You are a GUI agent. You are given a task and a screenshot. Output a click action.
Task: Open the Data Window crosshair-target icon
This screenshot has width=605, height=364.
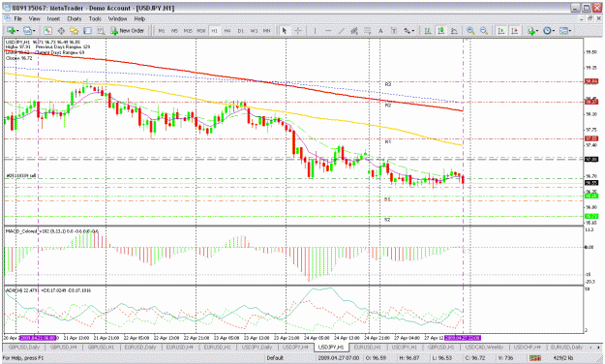[61, 30]
